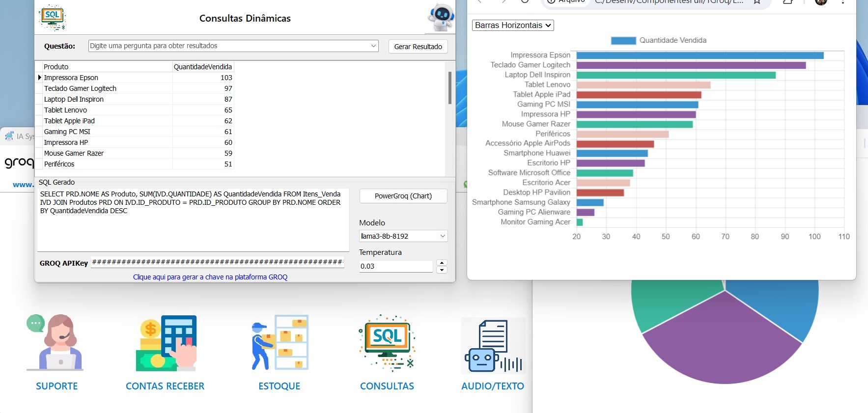Click the Temperatura value field 0.03

pos(396,266)
